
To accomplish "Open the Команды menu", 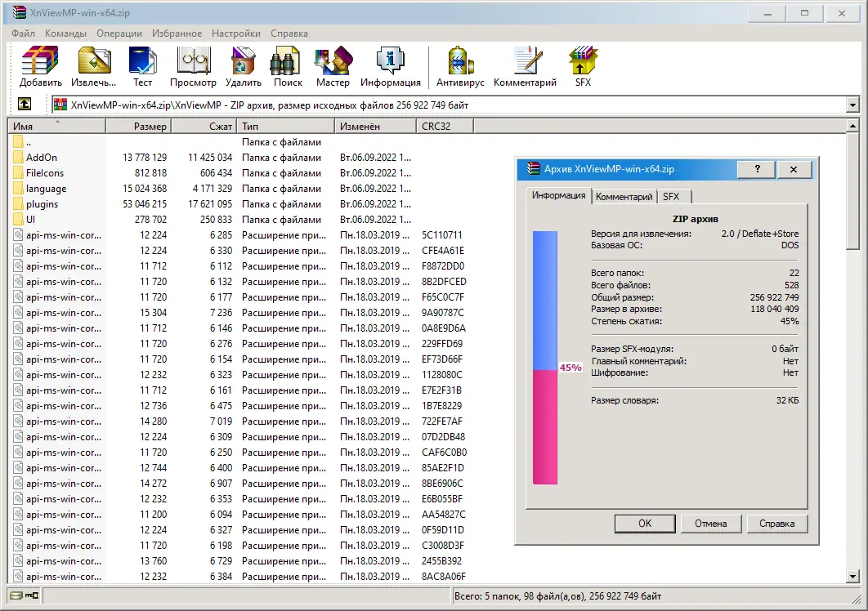I will [x=65, y=33].
